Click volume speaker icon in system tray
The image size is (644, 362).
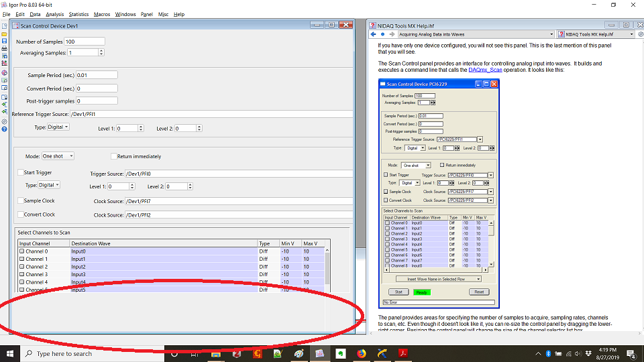(578, 354)
